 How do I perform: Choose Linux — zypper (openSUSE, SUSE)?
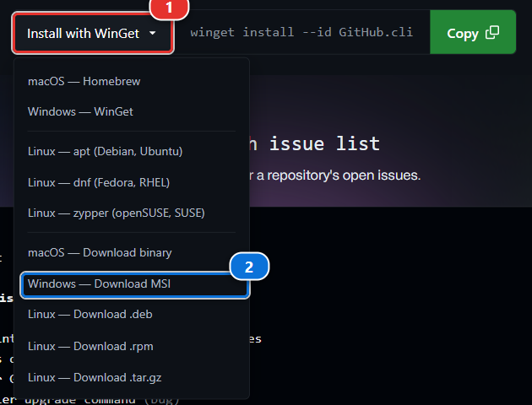coord(131,213)
